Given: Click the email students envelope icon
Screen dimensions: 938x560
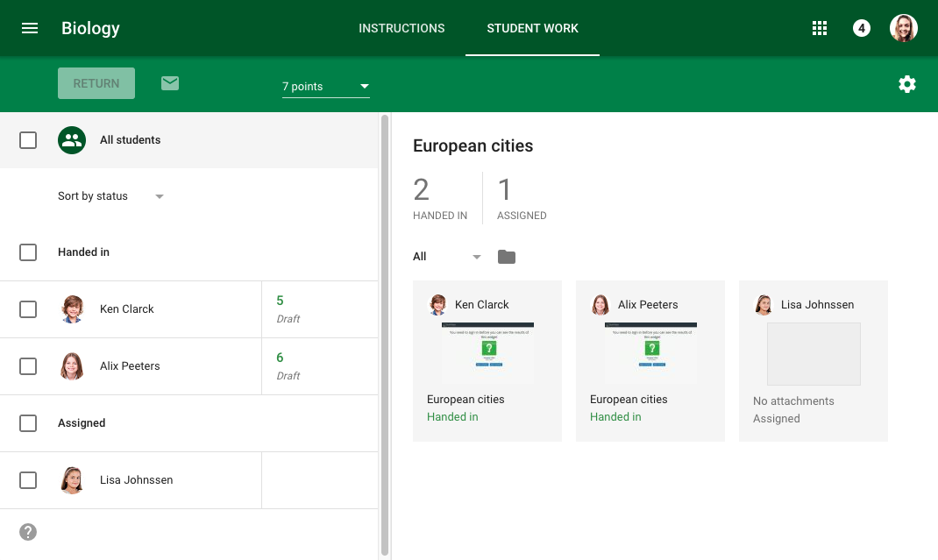Looking at the screenshot, I should [170, 83].
